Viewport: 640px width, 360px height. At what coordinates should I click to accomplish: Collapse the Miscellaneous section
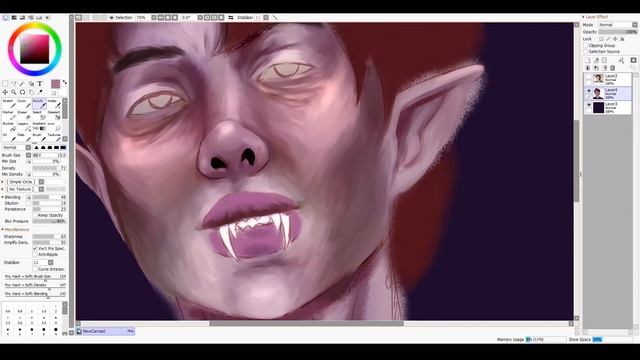coord(2,229)
